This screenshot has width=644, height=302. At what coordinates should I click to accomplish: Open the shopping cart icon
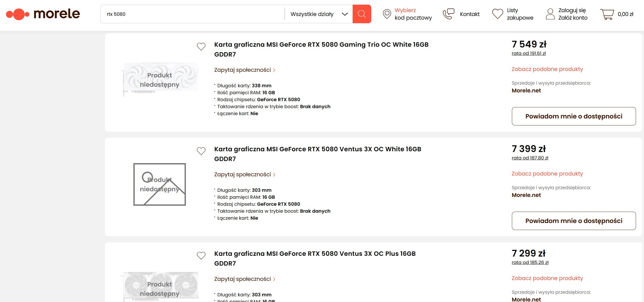click(x=607, y=14)
